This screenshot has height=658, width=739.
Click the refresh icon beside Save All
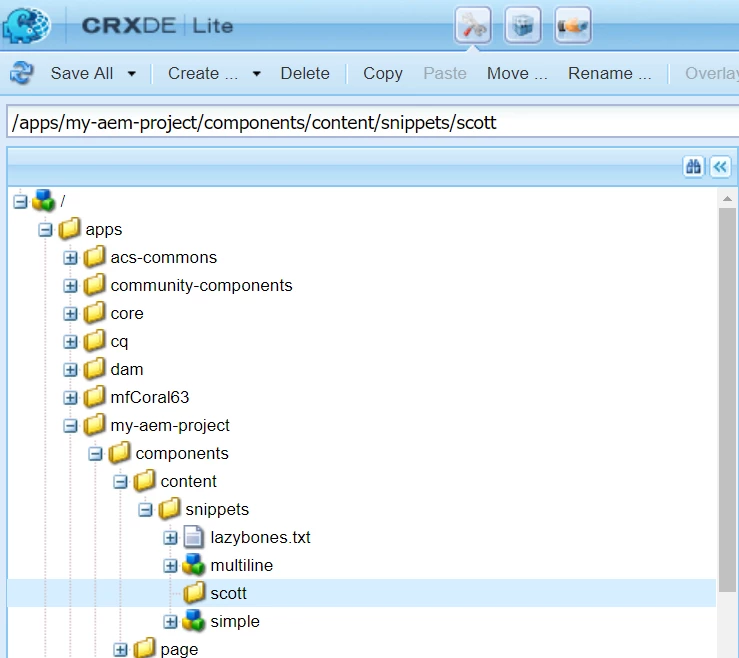(x=22, y=73)
